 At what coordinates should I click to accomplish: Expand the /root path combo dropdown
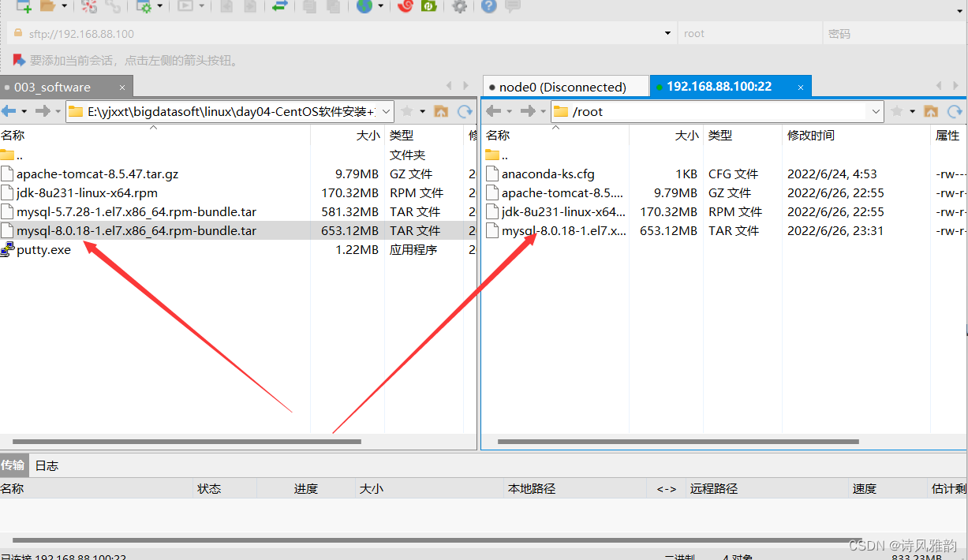[x=876, y=111]
